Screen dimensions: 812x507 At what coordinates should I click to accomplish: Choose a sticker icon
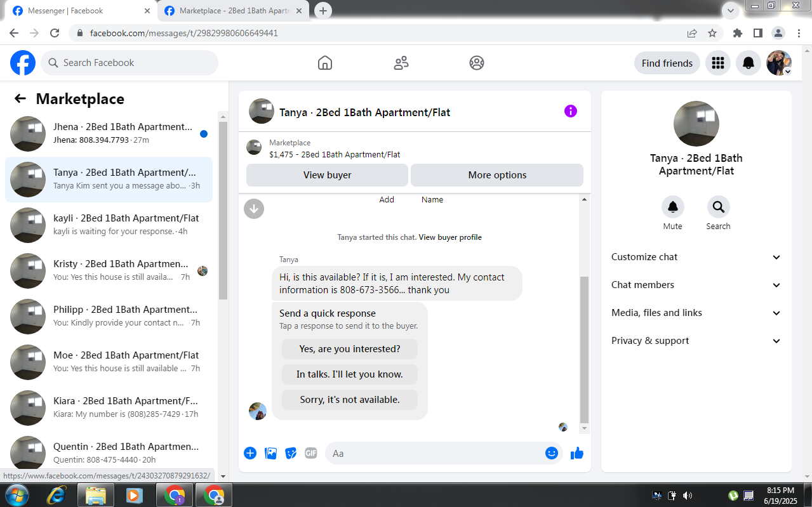point(291,453)
